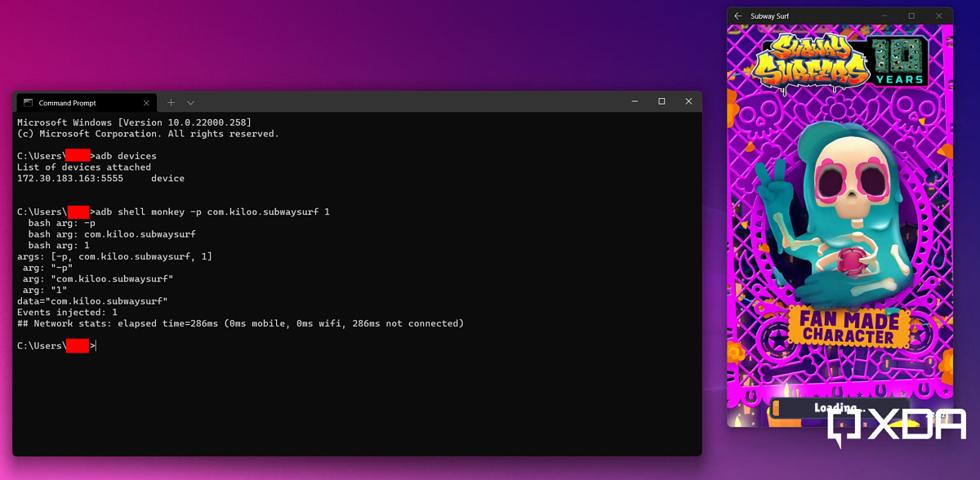Click the 'Network stats' output line
Viewport: 980px width, 480px height.
click(240, 323)
